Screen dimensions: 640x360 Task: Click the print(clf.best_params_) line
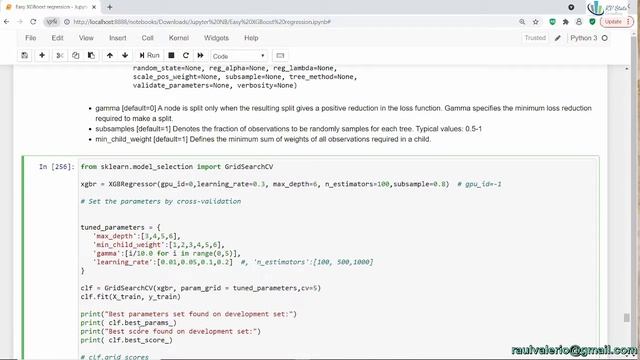[128, 323]
